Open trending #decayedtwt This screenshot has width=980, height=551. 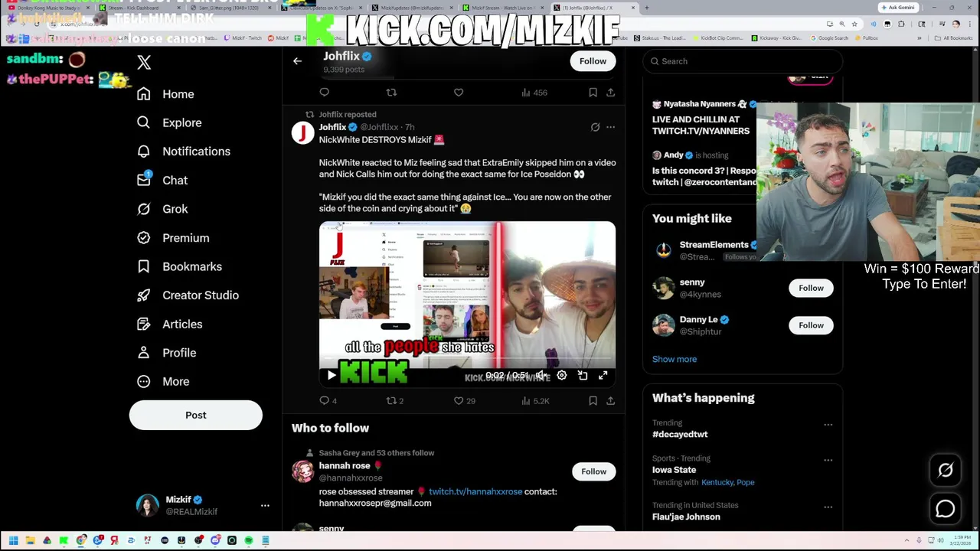click(680, 435)
